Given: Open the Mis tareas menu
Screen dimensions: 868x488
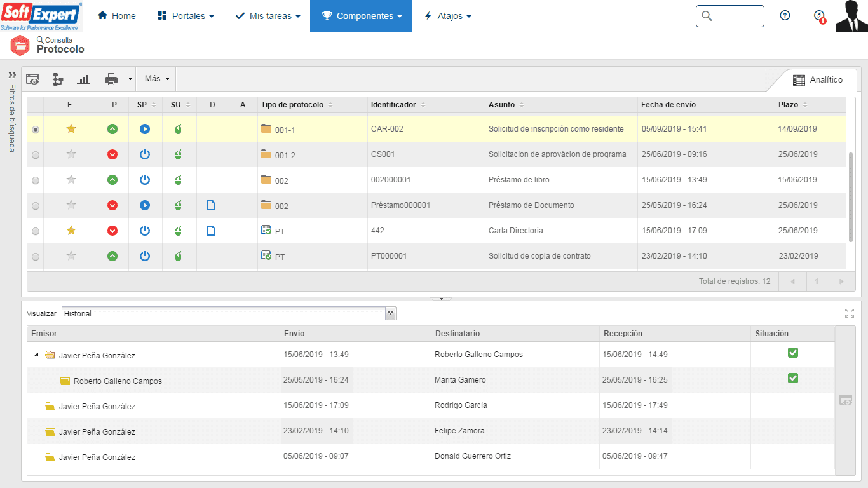Looking at the screenshot, I should 268,16.
